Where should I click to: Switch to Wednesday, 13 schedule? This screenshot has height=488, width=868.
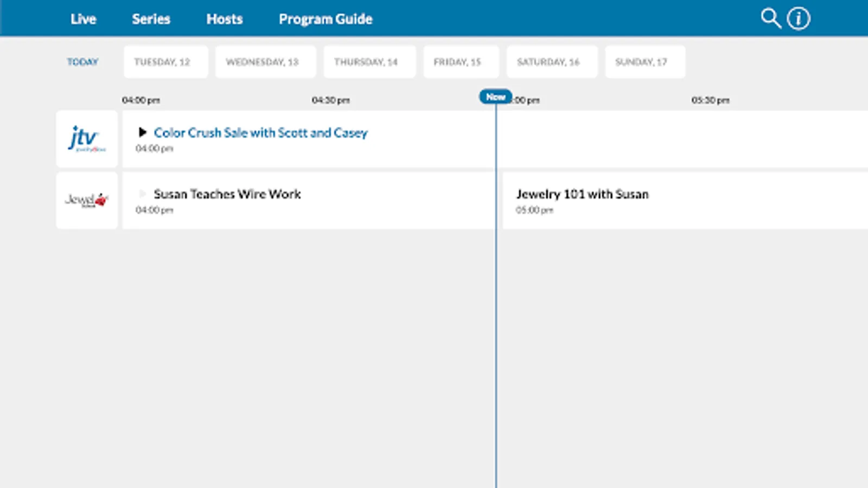(265, 61)
